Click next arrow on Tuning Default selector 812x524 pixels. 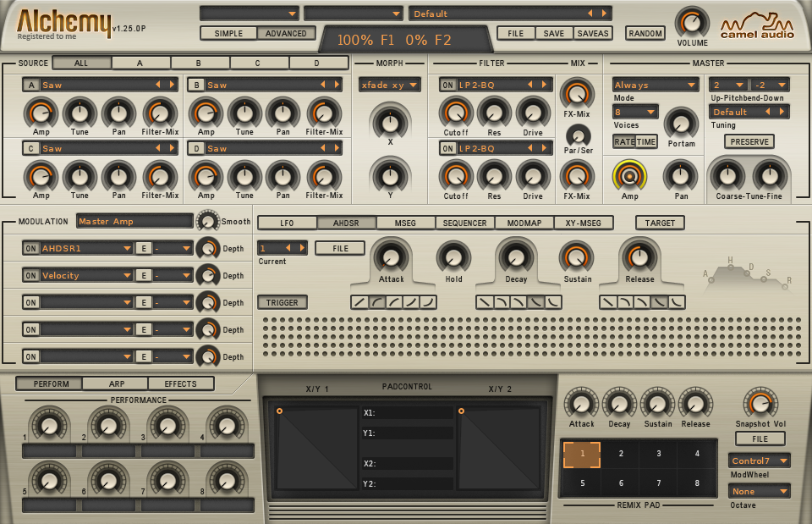782,112
